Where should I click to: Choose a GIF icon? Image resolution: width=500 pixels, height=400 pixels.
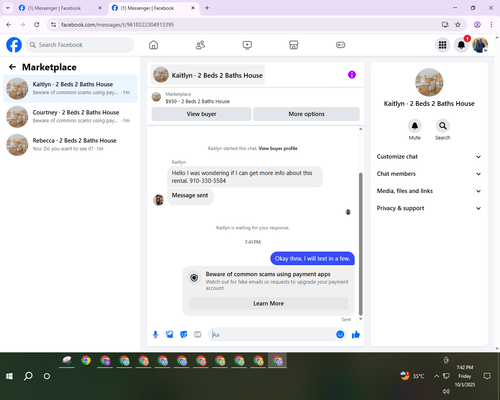coord(198,334)
